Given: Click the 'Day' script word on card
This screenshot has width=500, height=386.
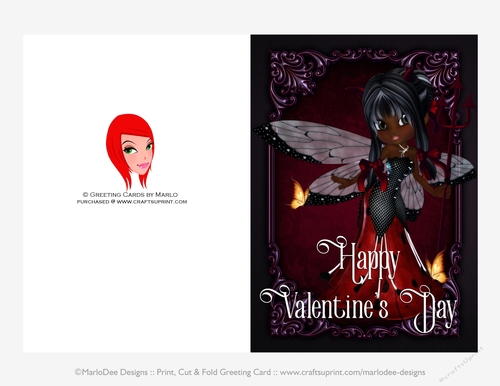Looking at the screenshot, I should click(x=429, y=310).
